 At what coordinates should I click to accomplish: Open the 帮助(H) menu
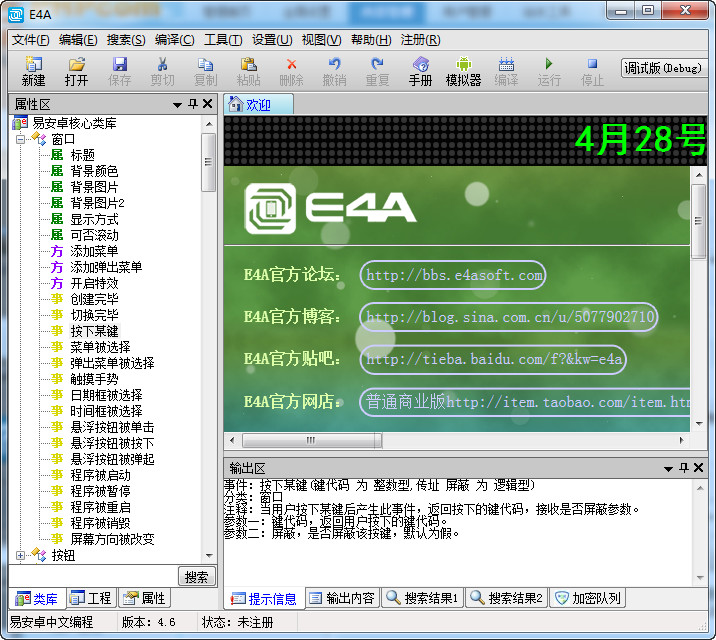(371, 40)
